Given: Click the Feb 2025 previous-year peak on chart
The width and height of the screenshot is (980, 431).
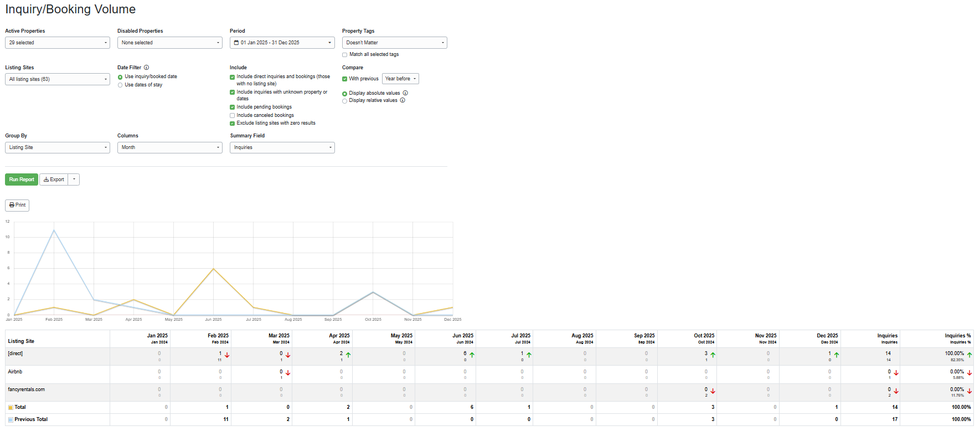Looking at the screenshot, I should point(54,230).
